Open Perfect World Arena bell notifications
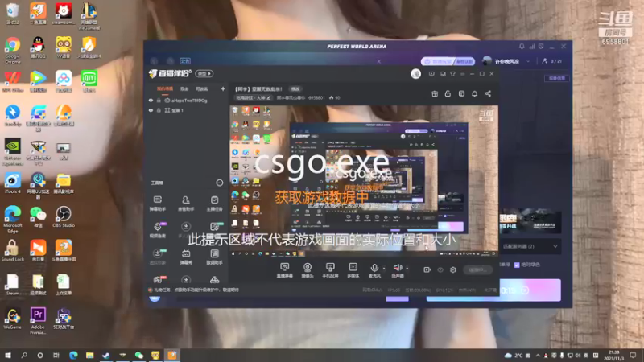This screenshot has width=644, height=362. click(x=522, y=47)
